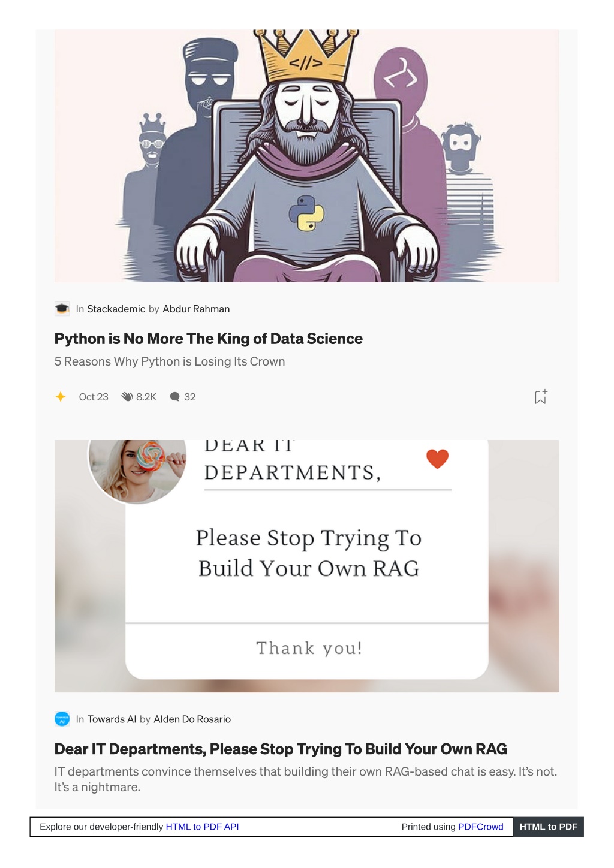Image resolution: width=614 pixels, height=868 pixels.
Task: Open 'Dear IT Departments' article title
Action: click(x=281, y=749)
